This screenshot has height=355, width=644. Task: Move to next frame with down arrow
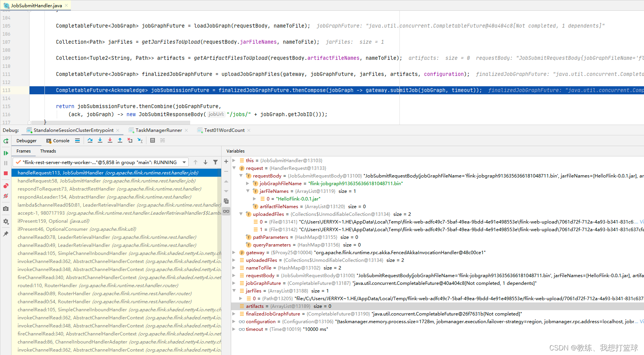tap(205, 162)
